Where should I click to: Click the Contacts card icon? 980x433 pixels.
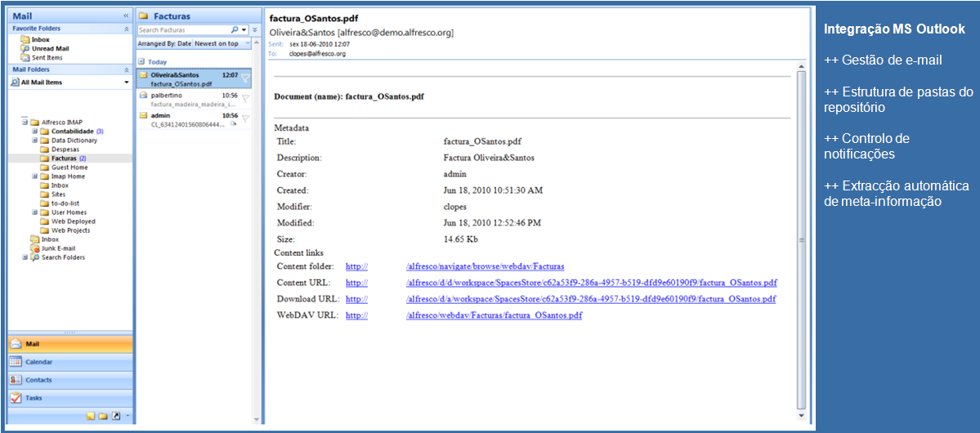16,380
